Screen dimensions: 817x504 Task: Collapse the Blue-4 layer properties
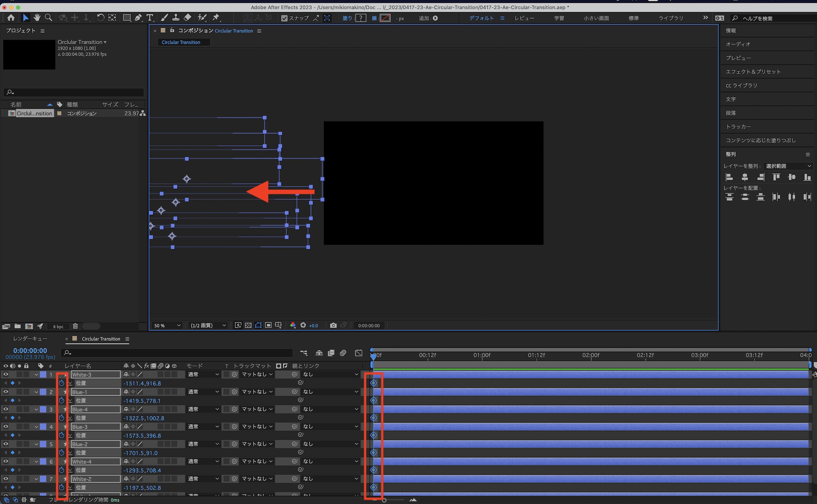point(36,410)
